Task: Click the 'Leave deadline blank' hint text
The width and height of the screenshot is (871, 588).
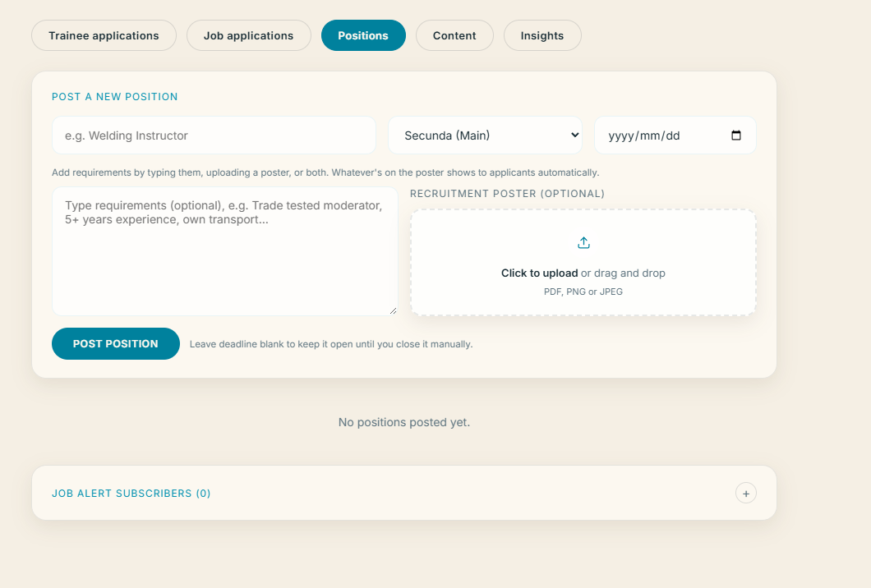Action: click(x=331, y=344)
